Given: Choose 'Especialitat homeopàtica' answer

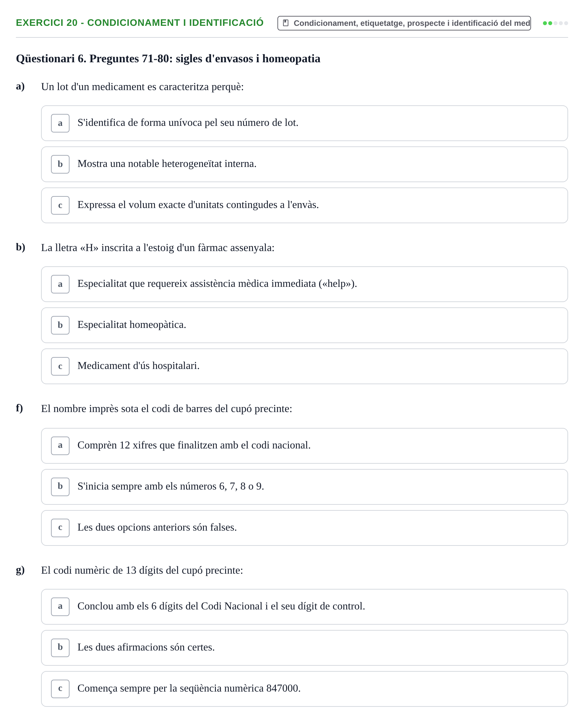Looking at the screenshot, I should point(304,325).
